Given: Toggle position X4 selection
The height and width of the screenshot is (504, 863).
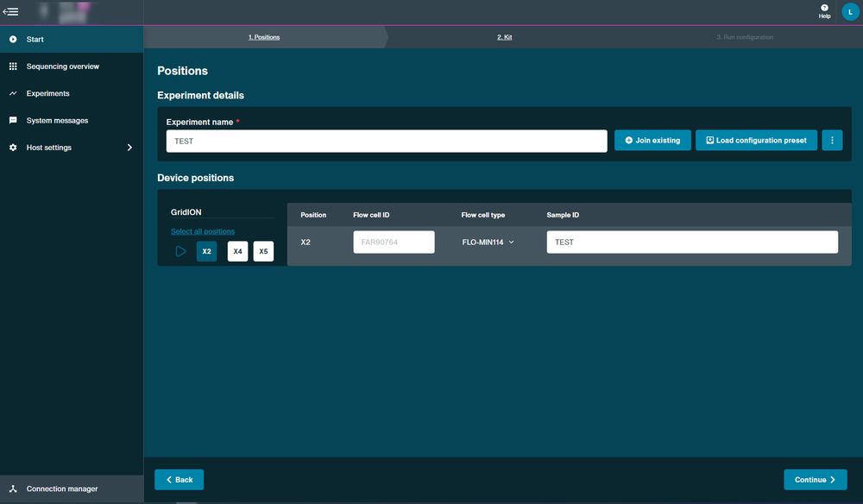Looking at the screenshot, I should tap(238, 251).
